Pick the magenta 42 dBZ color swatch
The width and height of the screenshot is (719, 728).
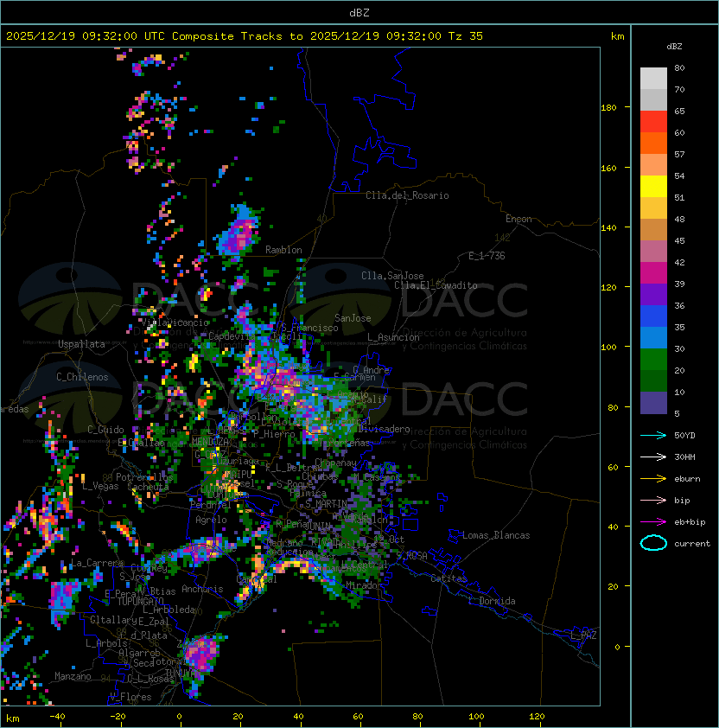tap(653, 273)
